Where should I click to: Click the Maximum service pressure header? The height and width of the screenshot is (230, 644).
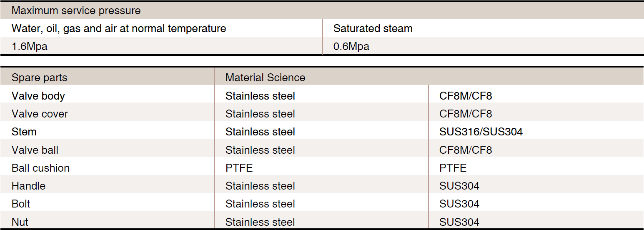point(76,10)
